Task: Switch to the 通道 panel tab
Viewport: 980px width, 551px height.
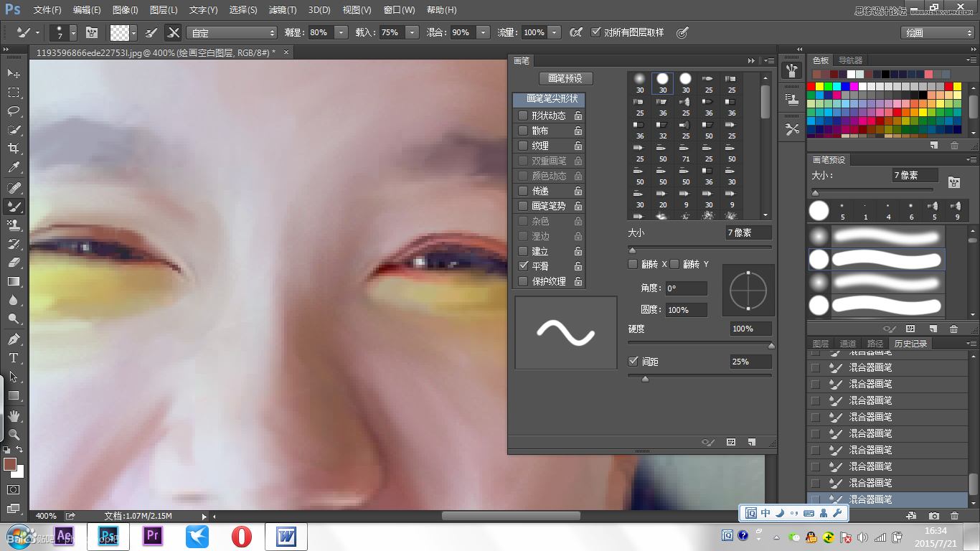Action: pos(848,343)
